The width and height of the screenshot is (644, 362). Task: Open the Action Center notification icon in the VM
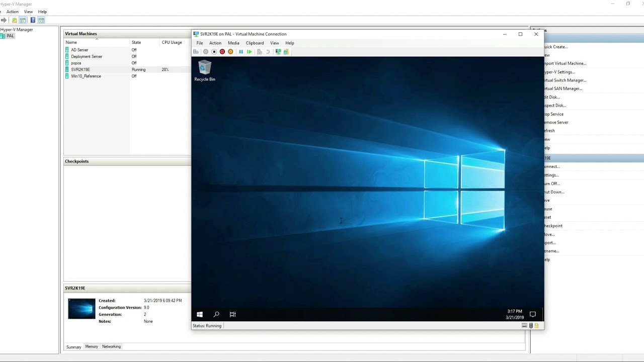533,314
